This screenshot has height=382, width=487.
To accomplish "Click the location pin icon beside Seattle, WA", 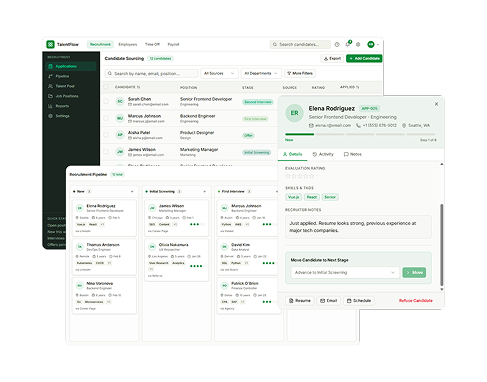I will [x=404, y=125].
